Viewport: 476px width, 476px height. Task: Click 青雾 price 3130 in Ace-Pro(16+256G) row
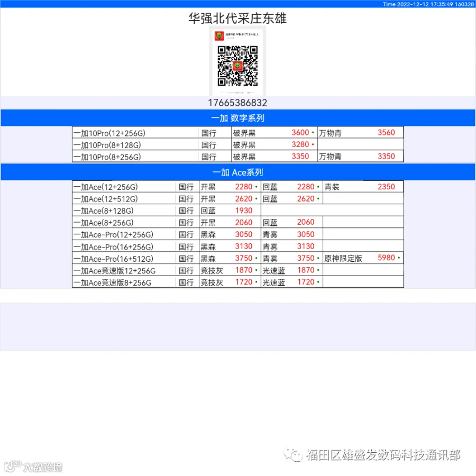(x=306, y=246)
